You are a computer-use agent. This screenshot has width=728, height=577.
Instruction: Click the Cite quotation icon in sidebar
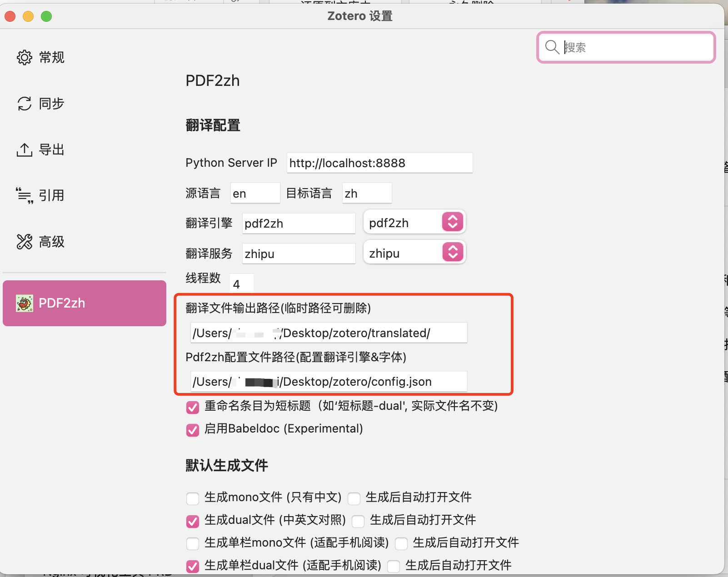click(25, 195)
